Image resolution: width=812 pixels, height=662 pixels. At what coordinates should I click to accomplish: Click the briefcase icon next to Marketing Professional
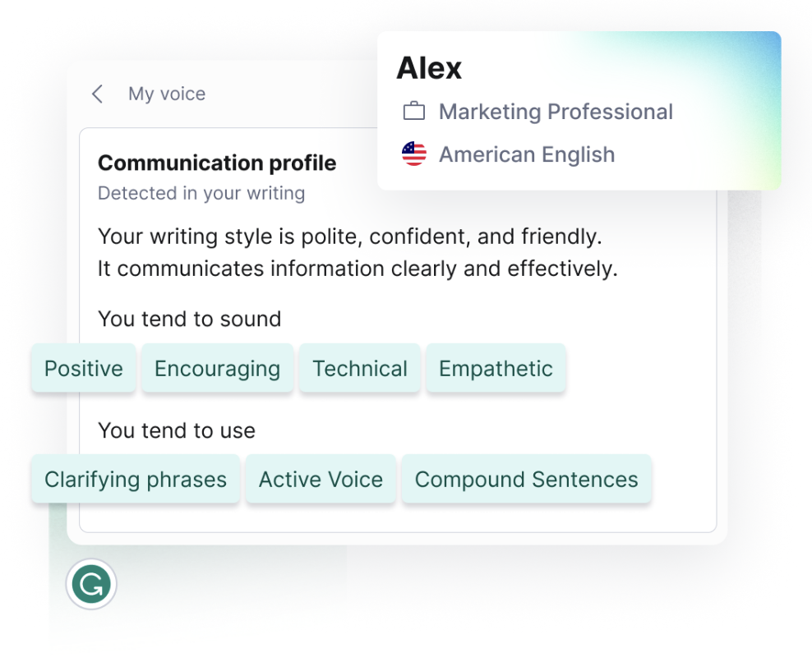click(x=414, y=111)
